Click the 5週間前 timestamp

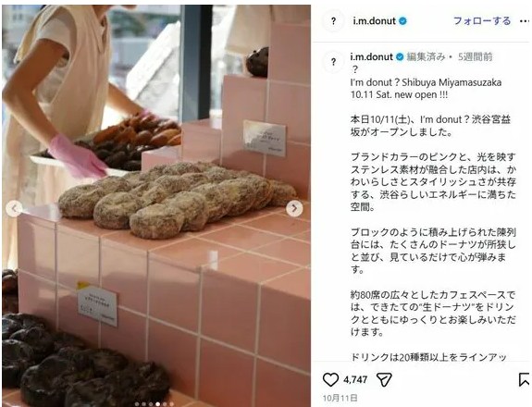[475, 56]
